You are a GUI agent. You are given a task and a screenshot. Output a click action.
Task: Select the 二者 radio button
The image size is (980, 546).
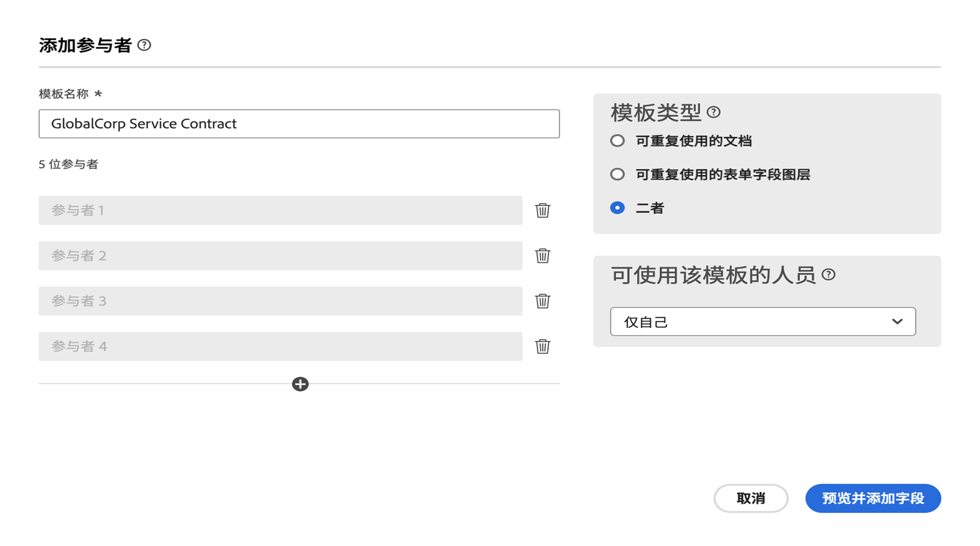[x=617, y=207]
